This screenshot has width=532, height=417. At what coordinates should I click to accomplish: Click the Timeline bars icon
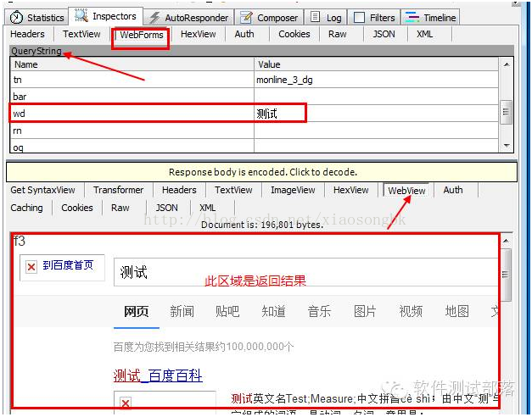pos(412,17)
